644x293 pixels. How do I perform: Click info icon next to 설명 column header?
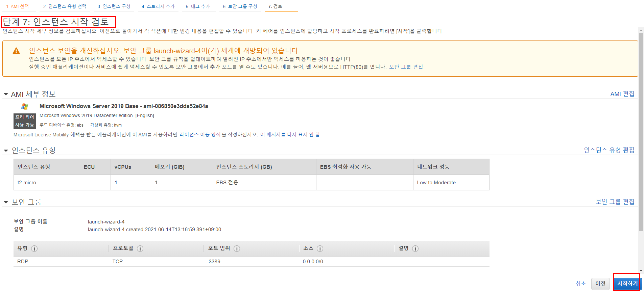pyautogui.click(x=415, y=248)
